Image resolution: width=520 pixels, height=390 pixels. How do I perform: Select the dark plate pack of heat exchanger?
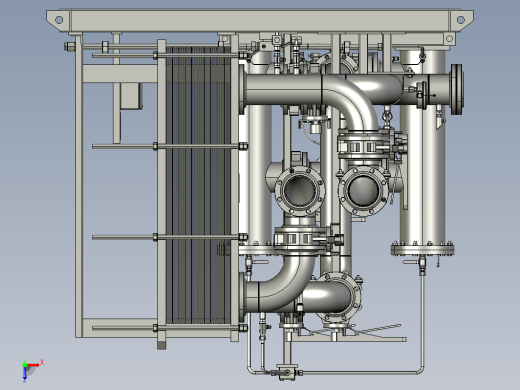coord(198,185)
